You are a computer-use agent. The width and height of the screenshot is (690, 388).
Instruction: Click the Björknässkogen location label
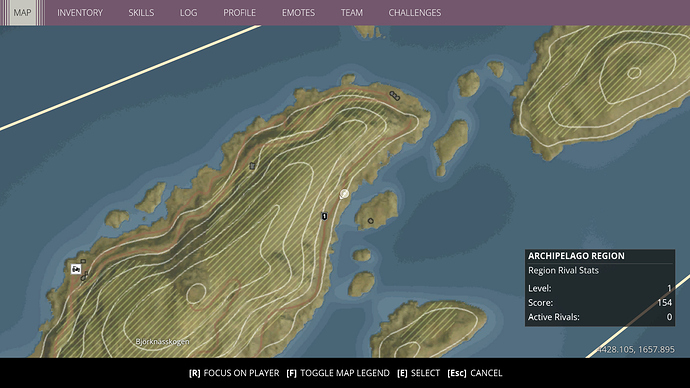tap(162, 341)
